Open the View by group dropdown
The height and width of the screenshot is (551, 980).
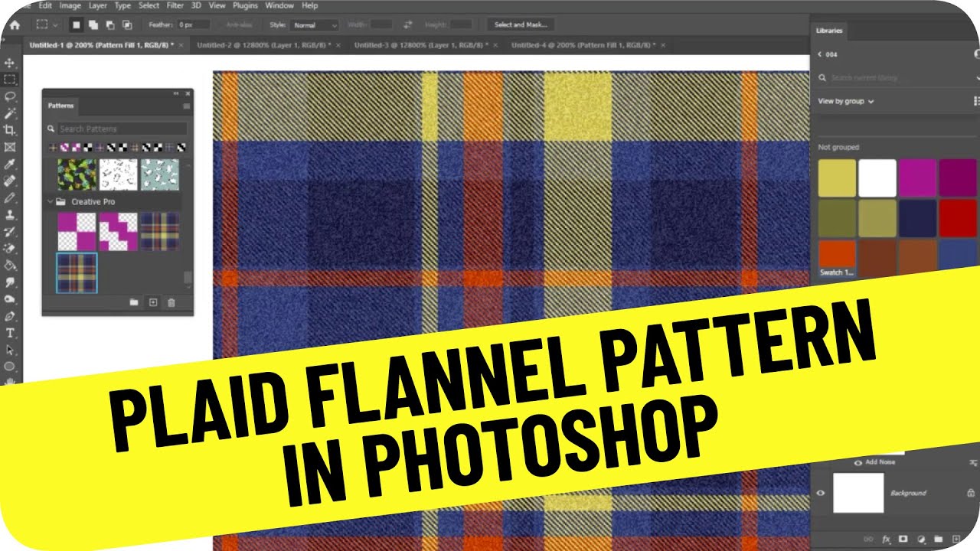click(845, 101)
